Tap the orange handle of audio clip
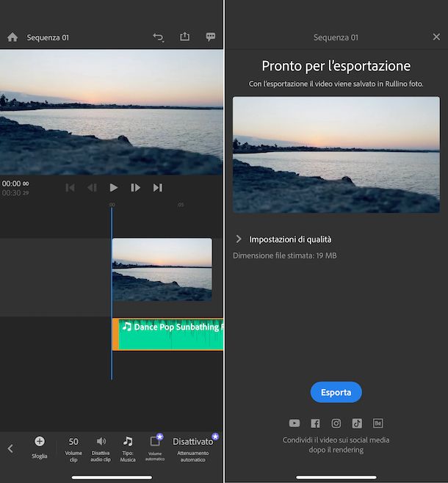Image resolution: width=448 pixels, height=483 pixels. 115,334
